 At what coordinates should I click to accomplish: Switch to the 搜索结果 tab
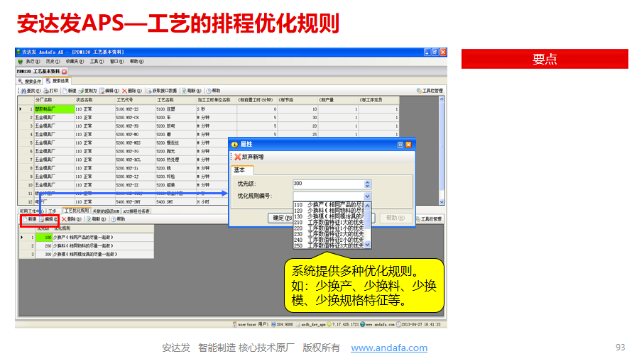coord(58,81)
